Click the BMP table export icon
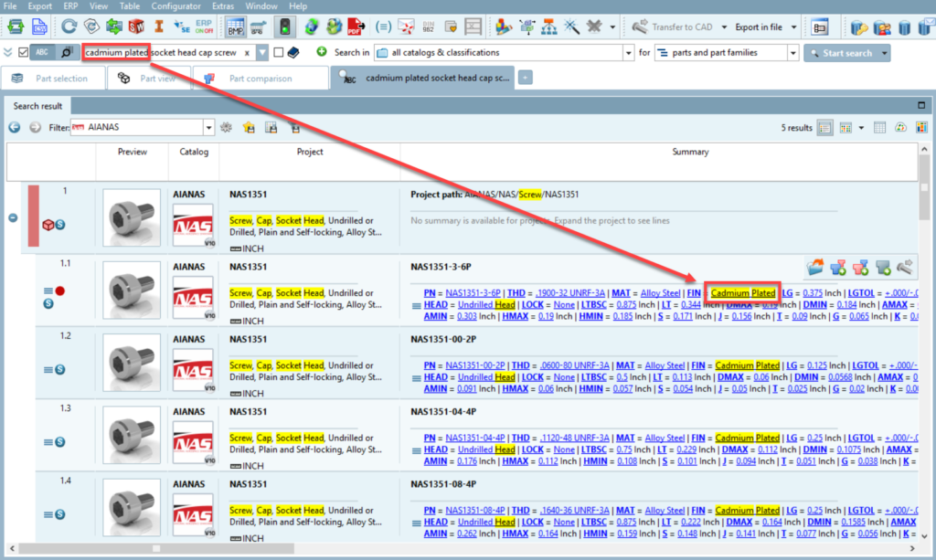 [236, 26]
